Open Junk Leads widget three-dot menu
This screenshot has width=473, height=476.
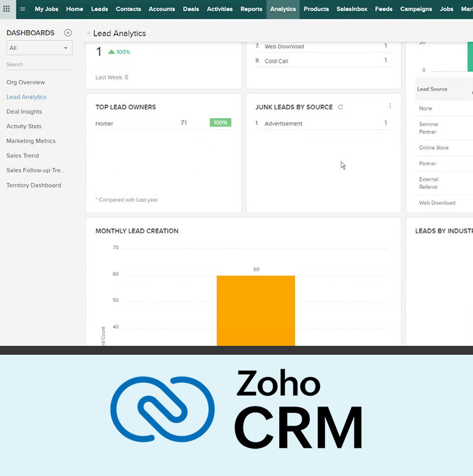click(x=390, y=106)
